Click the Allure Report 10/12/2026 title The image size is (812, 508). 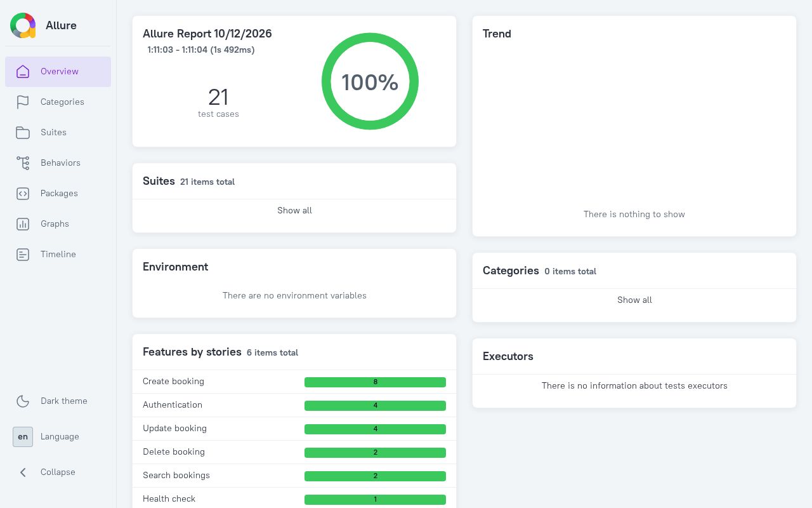[207, 34]
